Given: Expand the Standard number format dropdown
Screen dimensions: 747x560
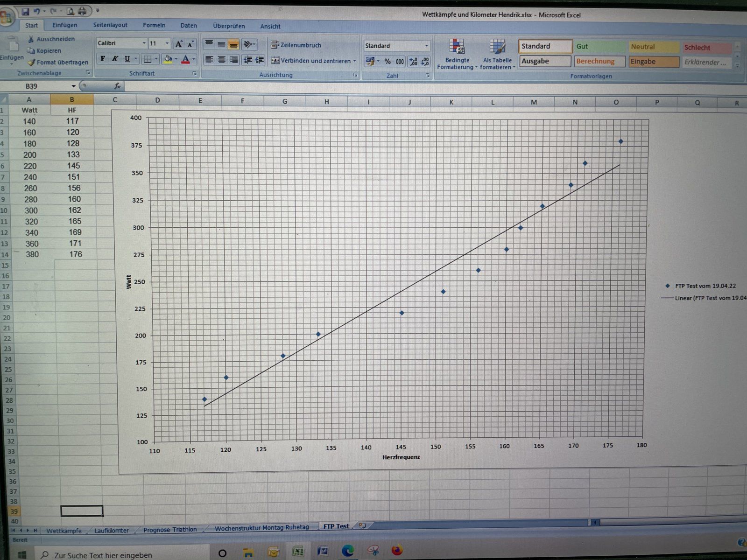Looking at the screenshot, I should coord(426,46).
